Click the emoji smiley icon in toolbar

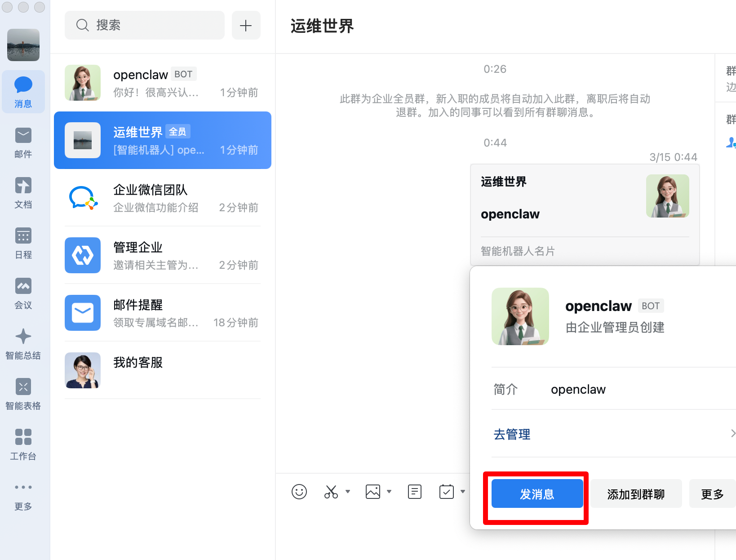pyautogui.click(x=299, y=492)
